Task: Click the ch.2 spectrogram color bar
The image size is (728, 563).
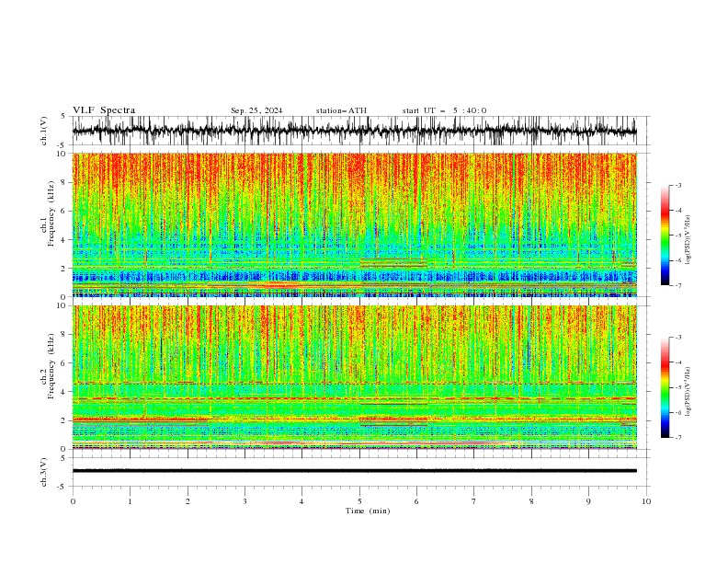Action: (x=665, y=387)
